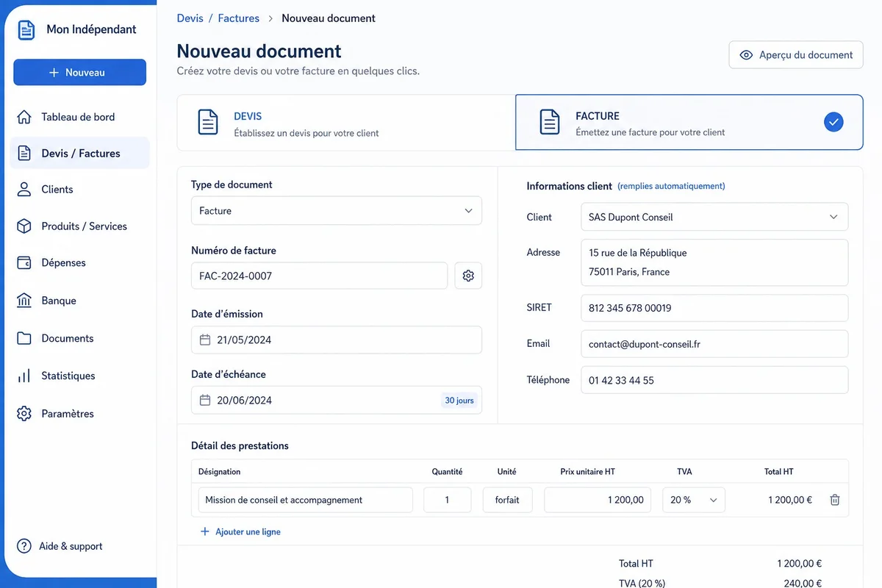This screenshot has width=882, height=588.
Task: Click the Nouveau document breadcrumb text
Action: pyautogui.click(x=329, y=18)
